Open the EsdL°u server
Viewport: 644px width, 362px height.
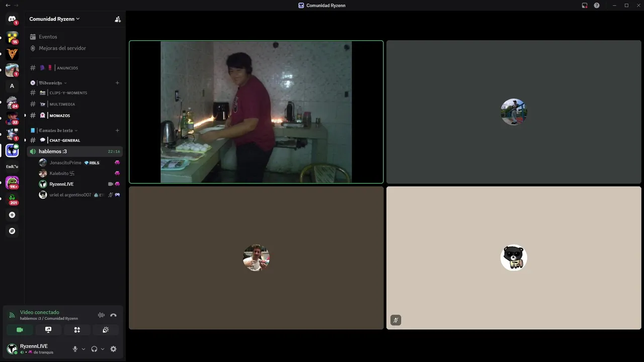12,166
